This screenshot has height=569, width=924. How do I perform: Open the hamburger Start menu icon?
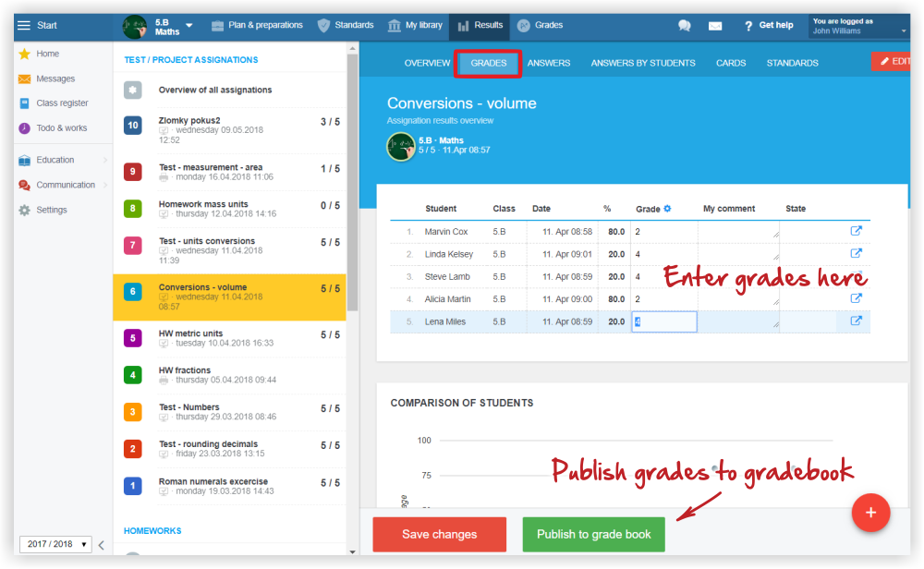24,25
